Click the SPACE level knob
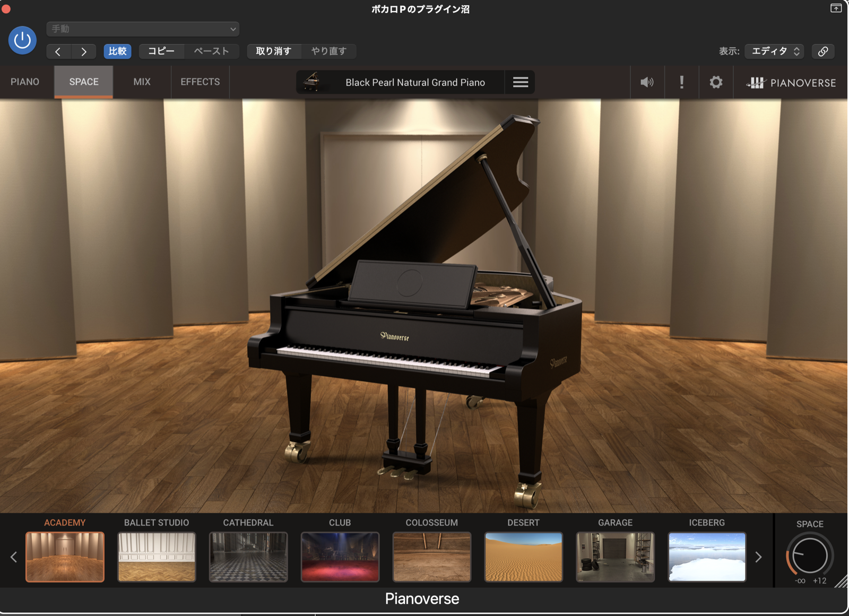849x616 pixels. (x=810, y=556)
